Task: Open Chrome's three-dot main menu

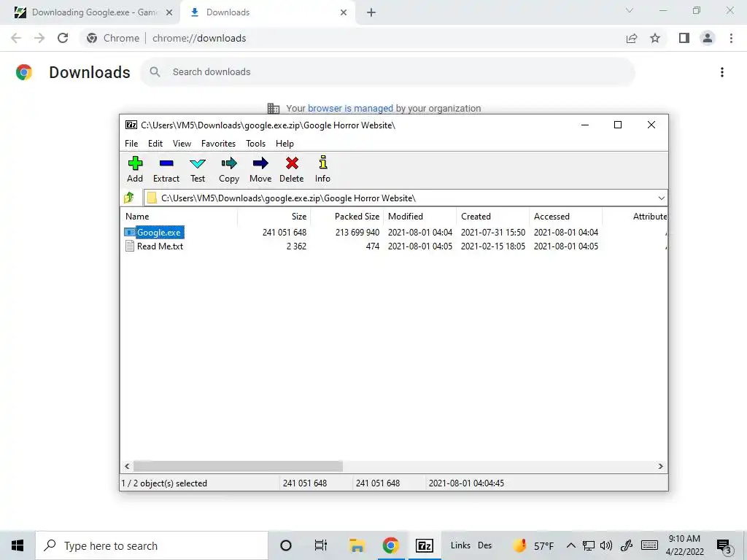Action: tap(731, 38)
